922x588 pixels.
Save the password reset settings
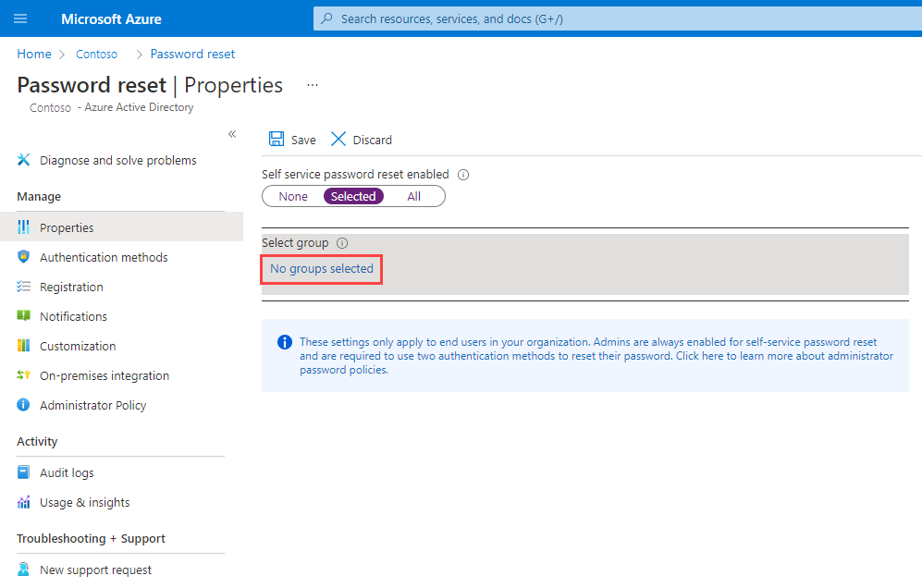tap(291, 139)
